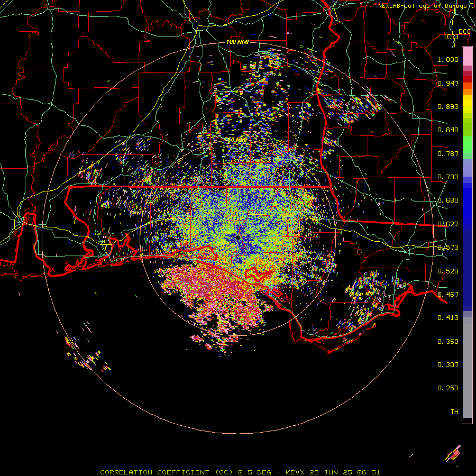
Task: Click the TH threshold label on scale
Action: pos(454,412)
